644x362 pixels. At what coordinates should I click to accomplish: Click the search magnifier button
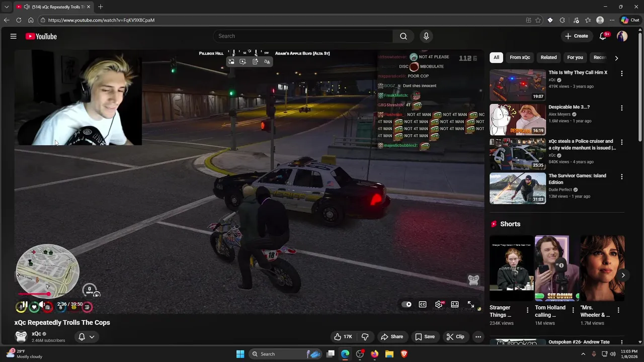coord(404,36)
